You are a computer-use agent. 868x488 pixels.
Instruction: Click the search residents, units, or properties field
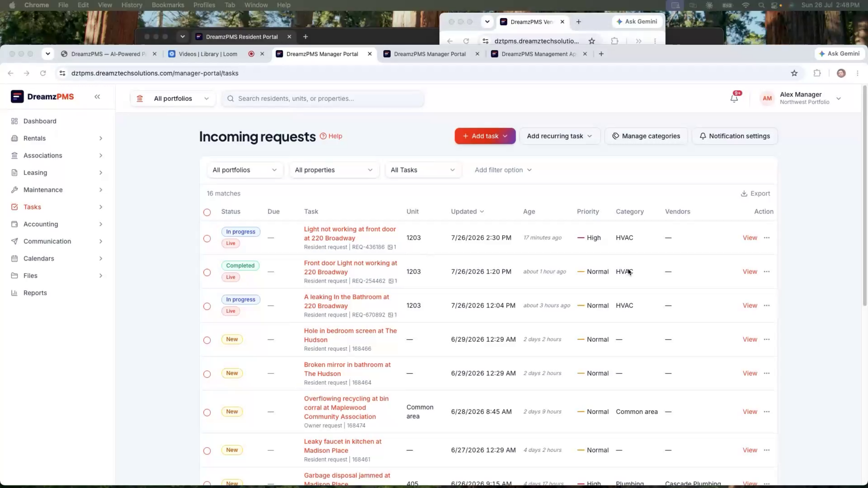pyautogui.click(x=323, y=98)
